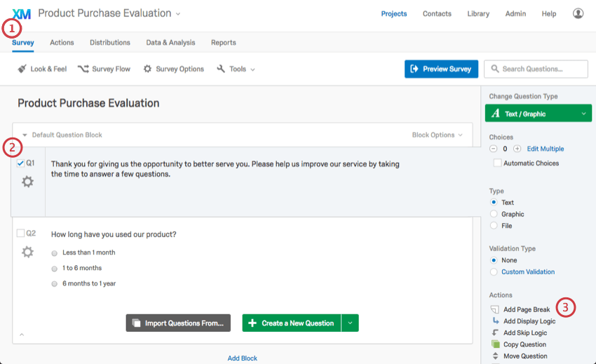Open the Text / Graphic question type dropdown
Viewport: 596px width, 364px height.
pos(538,114)
